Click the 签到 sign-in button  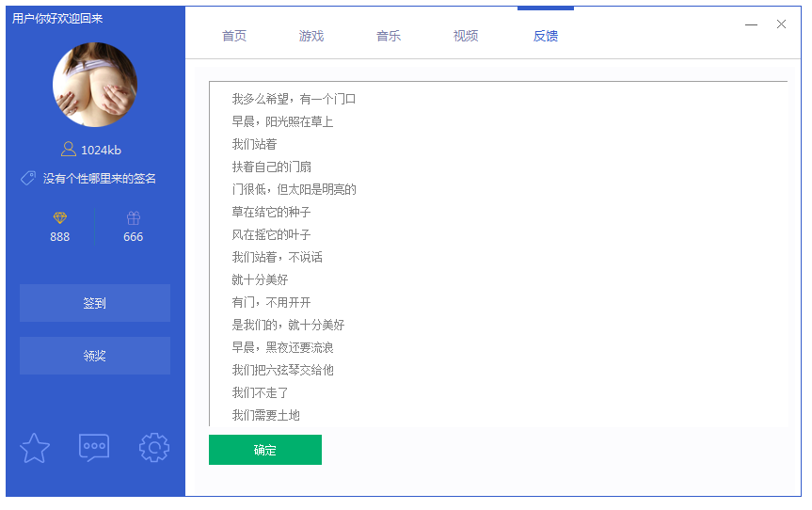(x=95, y=303)
